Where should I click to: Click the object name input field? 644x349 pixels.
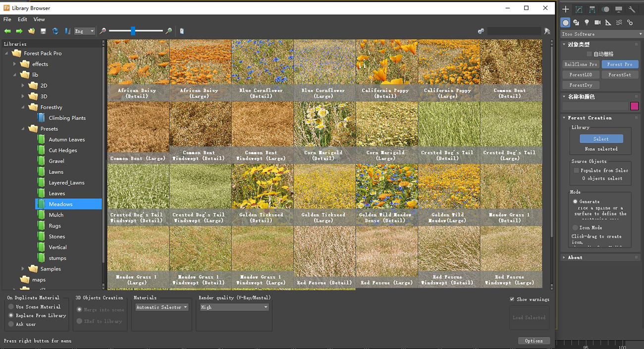click(595, 106)
